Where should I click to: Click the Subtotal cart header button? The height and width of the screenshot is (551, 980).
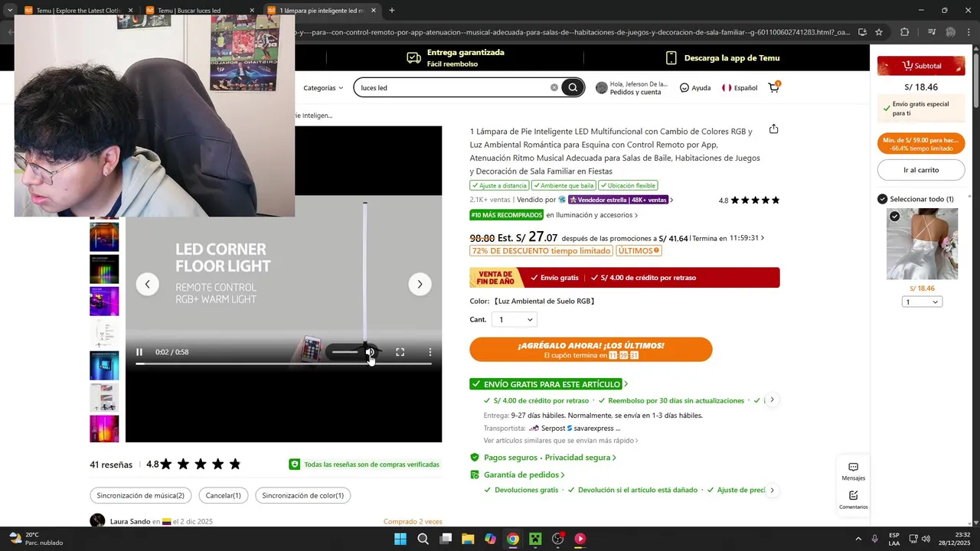921,66
